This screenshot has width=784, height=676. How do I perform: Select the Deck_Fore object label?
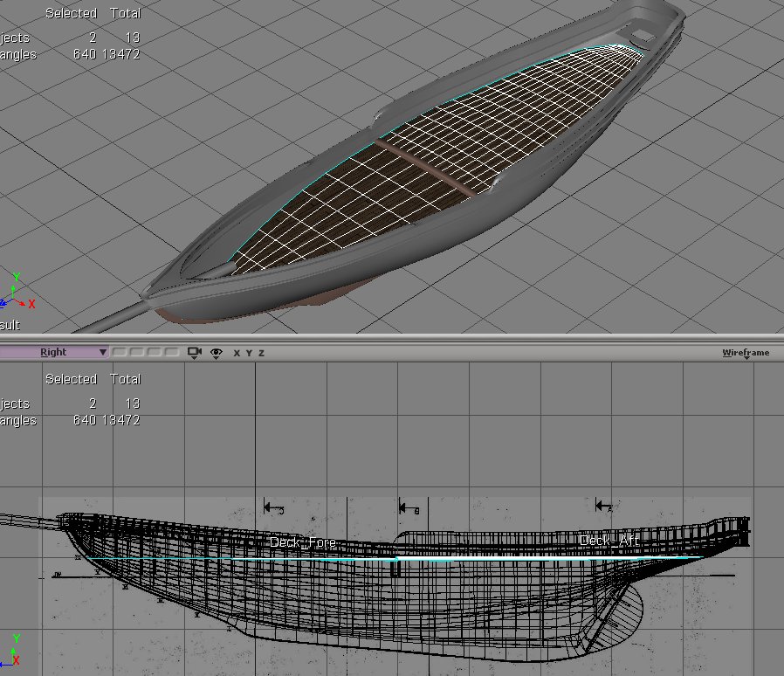click(x=302, y=542)
